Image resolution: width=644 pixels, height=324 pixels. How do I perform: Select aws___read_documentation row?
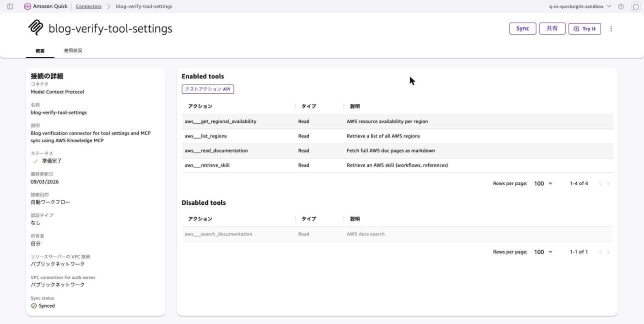click(x=397, y=150)
